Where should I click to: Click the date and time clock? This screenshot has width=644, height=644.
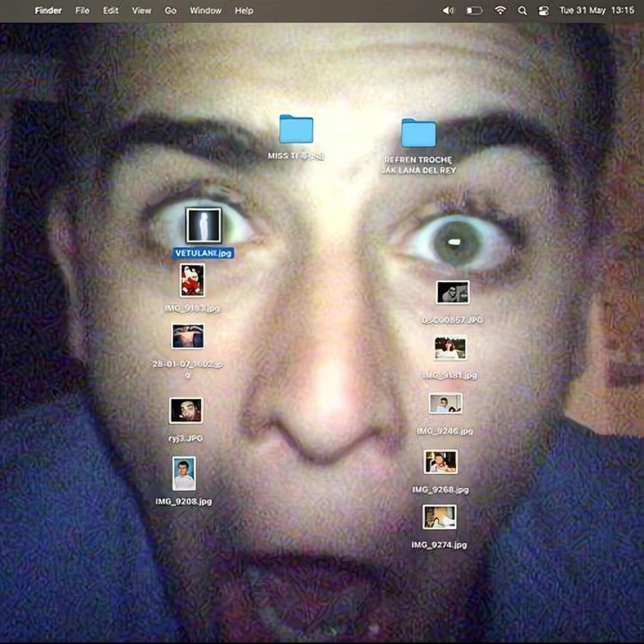pyautogui.click(x=596, y=11)
